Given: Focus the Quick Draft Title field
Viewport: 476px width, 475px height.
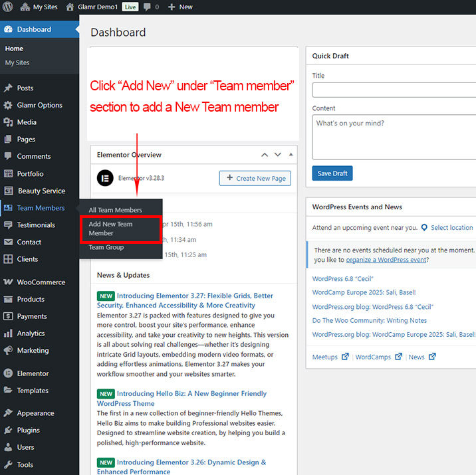Looking at the screenshot, I should pos(394,90).
